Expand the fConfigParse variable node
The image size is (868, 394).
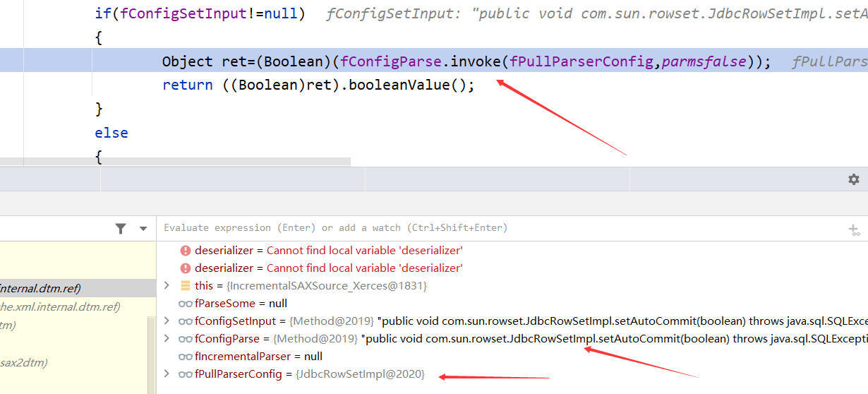point(167,338)
